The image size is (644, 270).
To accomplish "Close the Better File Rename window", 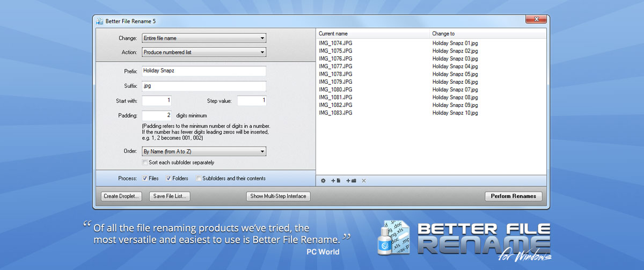I will tap(535, 20).
